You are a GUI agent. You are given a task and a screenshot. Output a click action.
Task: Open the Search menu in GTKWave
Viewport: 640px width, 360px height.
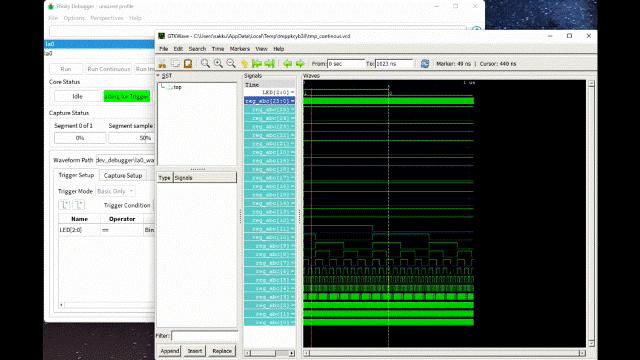pyautogui.click(x=197, y=49)
